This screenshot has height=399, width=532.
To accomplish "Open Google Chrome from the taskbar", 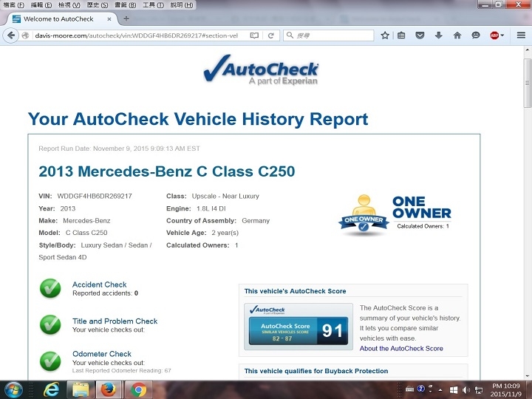I will pos(138,390).
